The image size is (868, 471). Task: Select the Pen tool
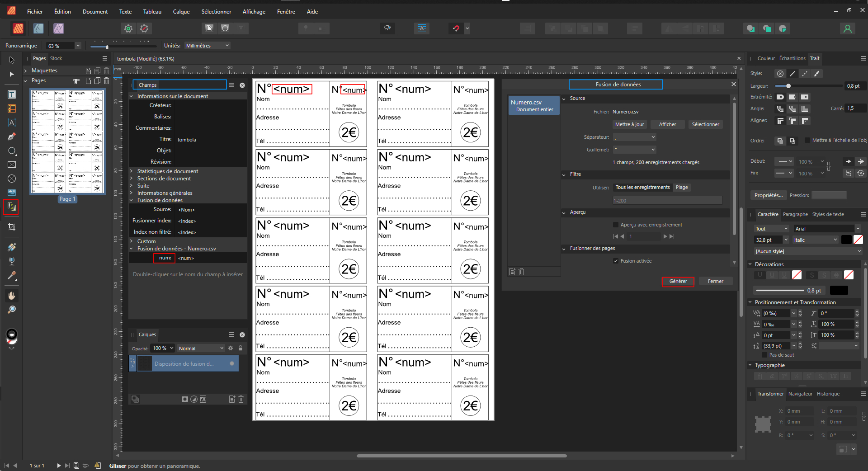12,137
